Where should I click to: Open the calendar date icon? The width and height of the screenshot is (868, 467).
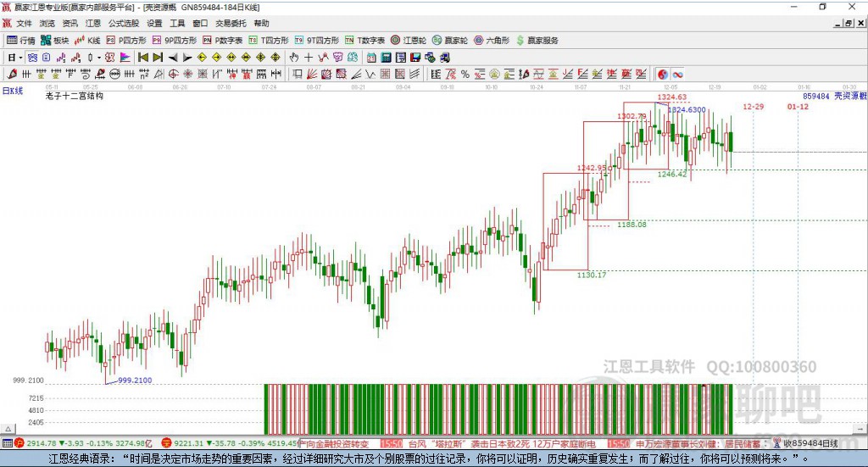371,58
